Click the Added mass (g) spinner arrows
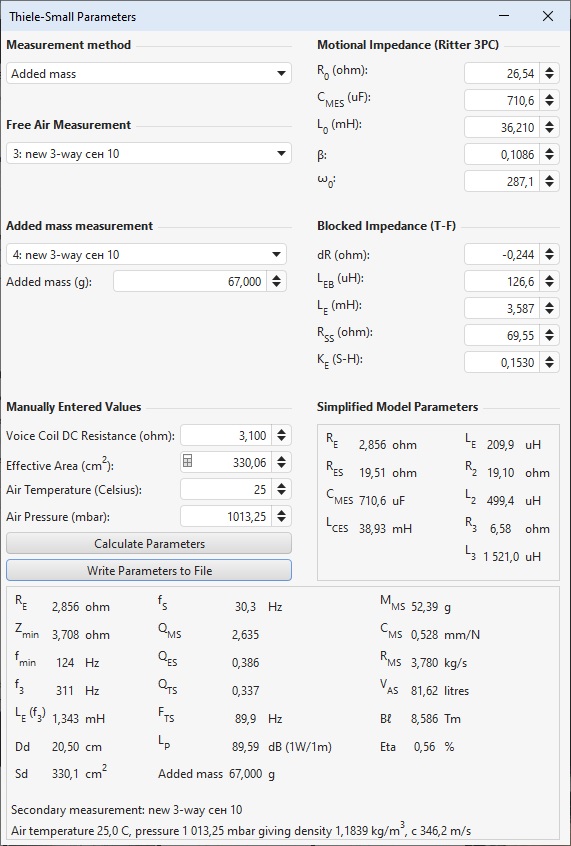The image size is (571, 846). tap(276, 281)
